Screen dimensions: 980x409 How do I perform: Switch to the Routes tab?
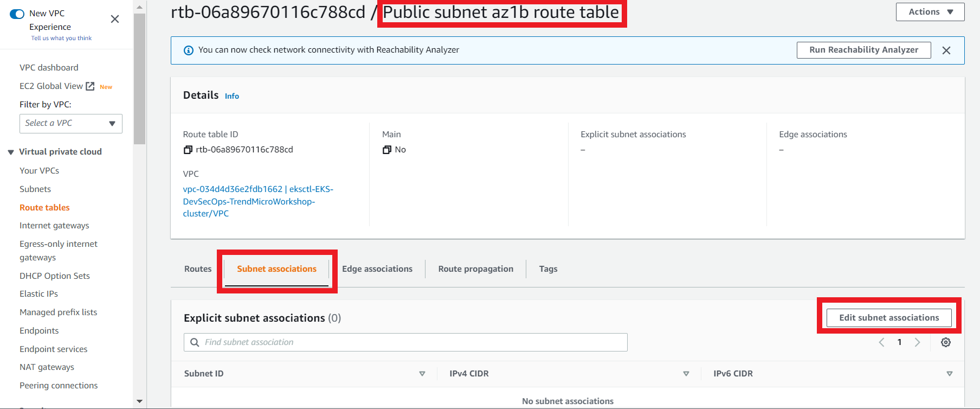[x=198, y=269]
